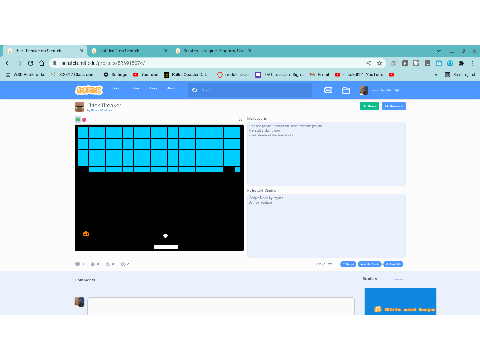Click the white paddle on the stage
Viewport: 480px width, 360px height.
coord(166,247)
